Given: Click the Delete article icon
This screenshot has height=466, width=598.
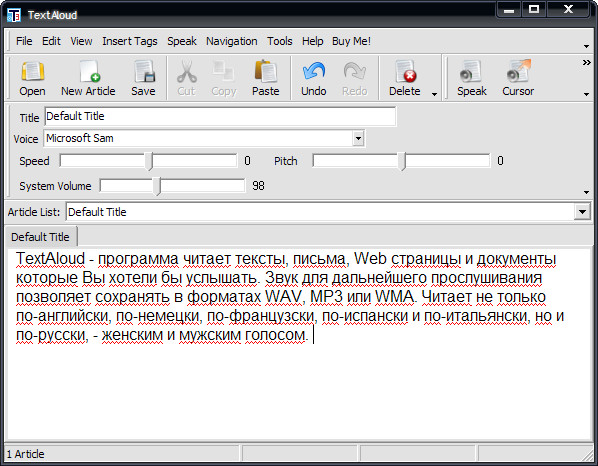Looking at the screenshot, I should click(x=405, y=79).
